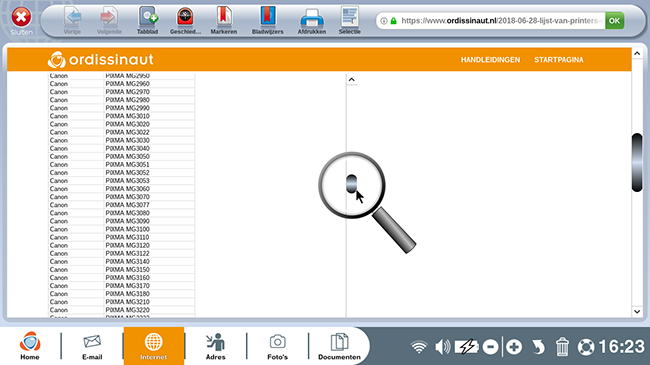Open the Bladwijzers list
The image size is (650, 365).
click(x=268, y=20)
